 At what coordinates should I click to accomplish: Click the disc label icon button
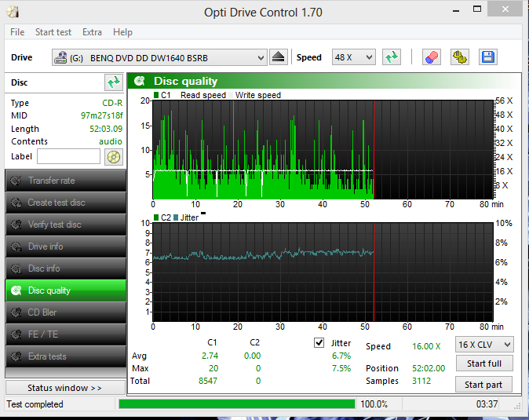[x=114, y=157]
